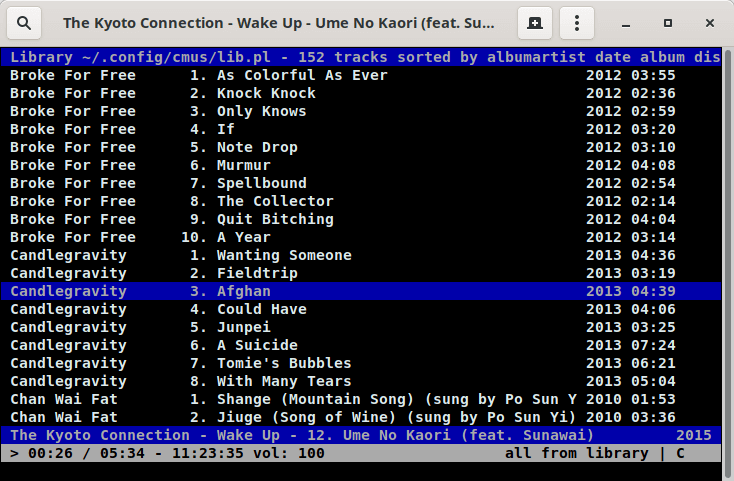Select track 'Jiuge (Song of Wine)'
The height and width of the screenshot is (481, 734).
[361, 417]
